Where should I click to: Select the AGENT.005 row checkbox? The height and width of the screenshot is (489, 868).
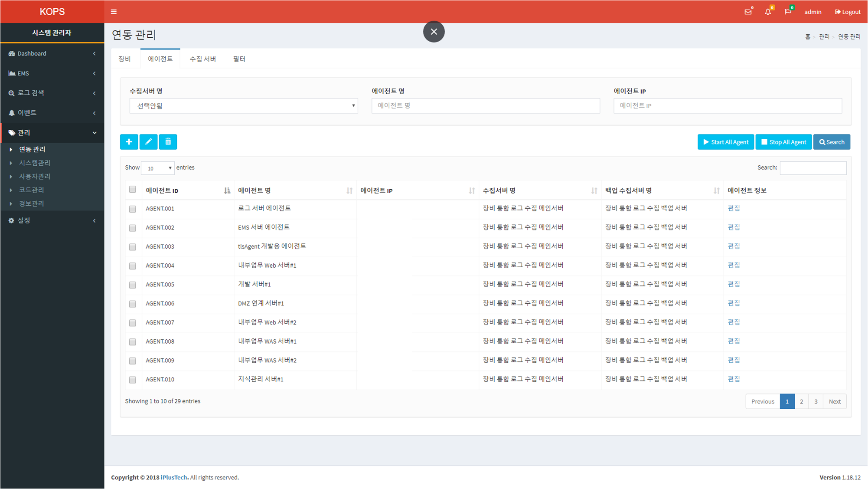(x=133, y=285)
